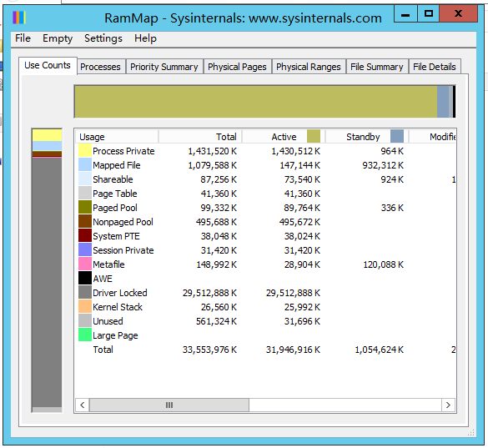Click the horizontal scrollbar thumb

click(169, 405)
